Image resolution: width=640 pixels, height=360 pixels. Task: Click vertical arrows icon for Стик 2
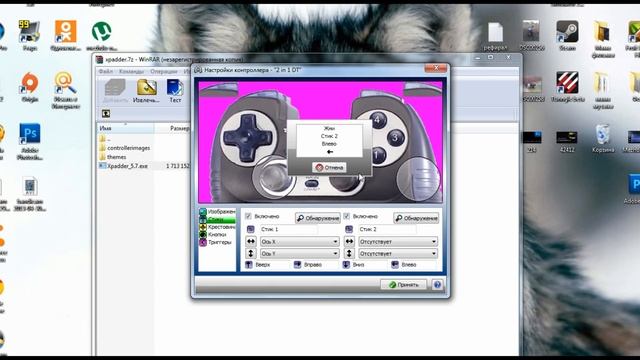point(349,253)
